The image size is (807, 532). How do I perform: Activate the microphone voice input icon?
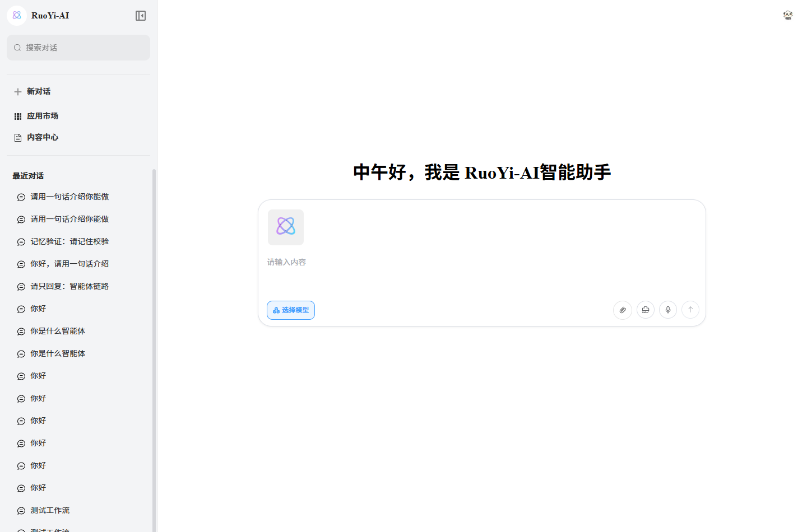(668, 310)
